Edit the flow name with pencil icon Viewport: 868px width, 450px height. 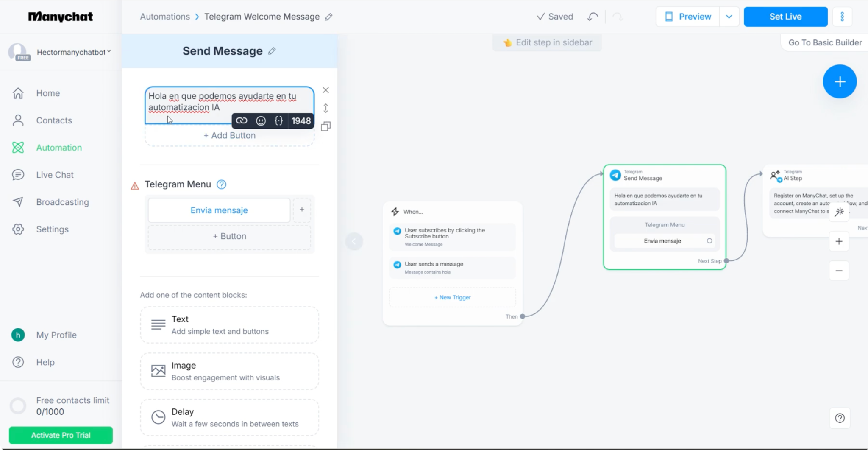tap(328, 17)
